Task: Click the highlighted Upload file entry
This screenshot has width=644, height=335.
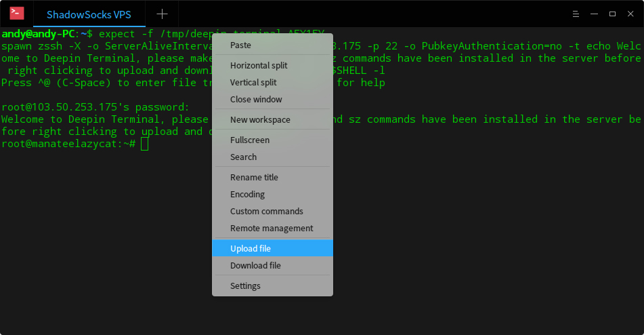Action: tap(251, 249)
